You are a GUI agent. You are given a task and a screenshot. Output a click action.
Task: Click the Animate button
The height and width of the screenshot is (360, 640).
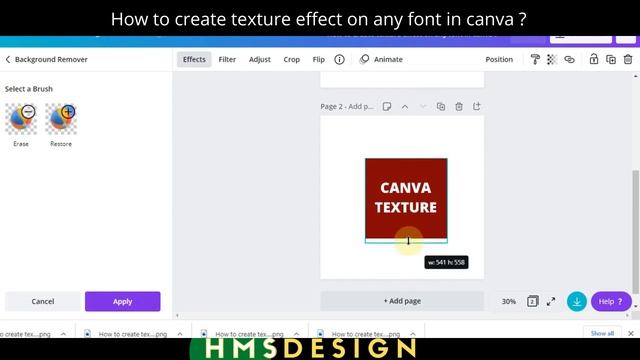pos(381,60)
